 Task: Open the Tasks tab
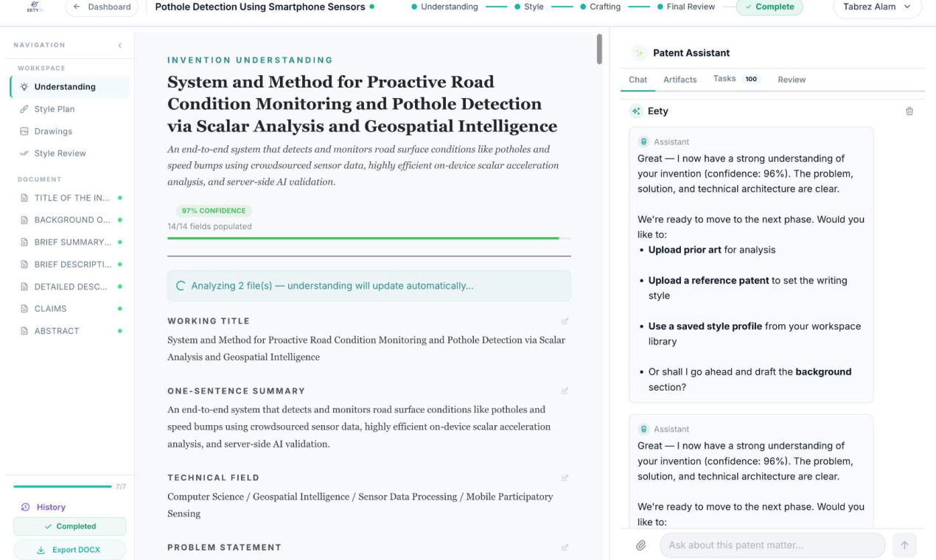(724, 79)
